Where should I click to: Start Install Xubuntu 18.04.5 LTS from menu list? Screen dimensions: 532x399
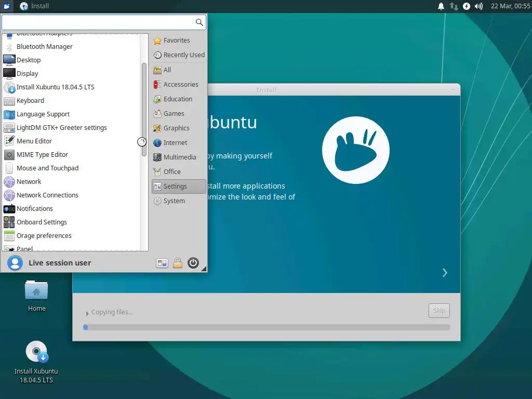click(71, 87)
